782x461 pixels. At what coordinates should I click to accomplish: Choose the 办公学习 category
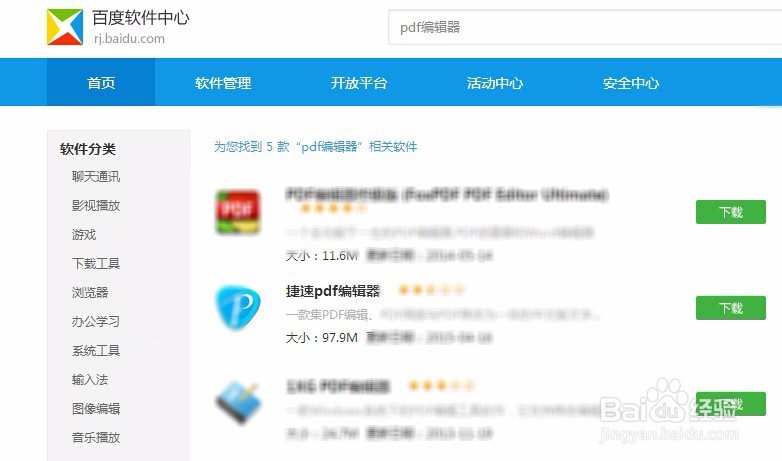[x=96, y=321]
